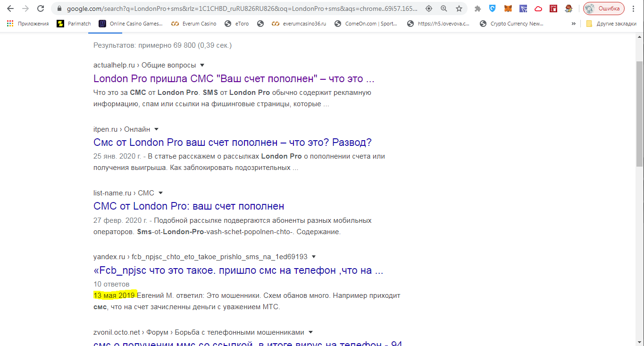Viewport: 644px width, 346px height.
Task: Open the Extensions puzzle menu
Action: tap(477, 8)
